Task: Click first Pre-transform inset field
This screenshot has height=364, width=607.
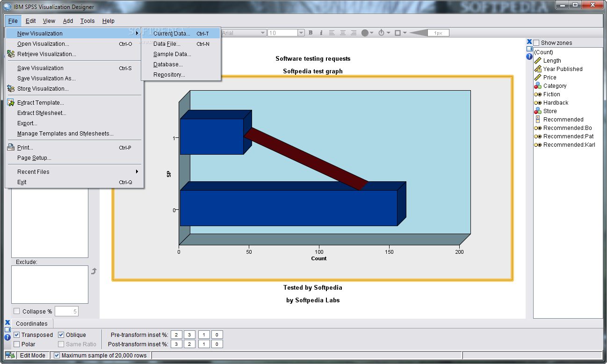Action: tap(176, 335)
